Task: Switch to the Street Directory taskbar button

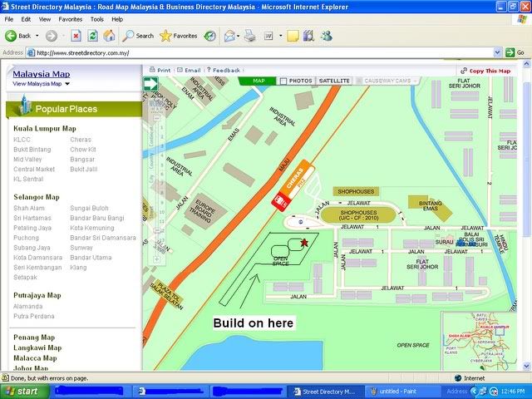Action: click(325, 392)
